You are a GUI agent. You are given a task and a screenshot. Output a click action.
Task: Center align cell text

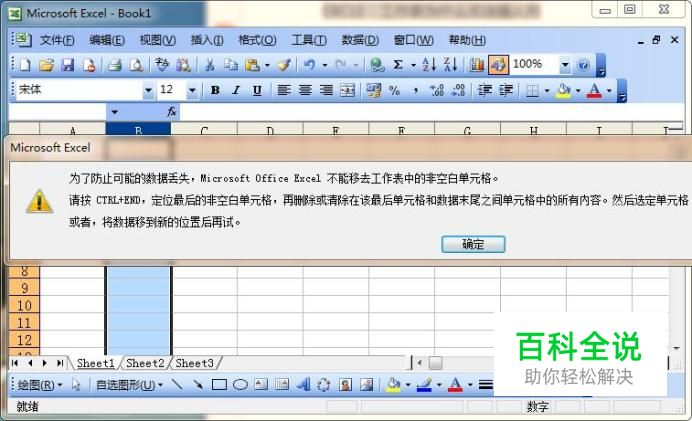point(305,90)
